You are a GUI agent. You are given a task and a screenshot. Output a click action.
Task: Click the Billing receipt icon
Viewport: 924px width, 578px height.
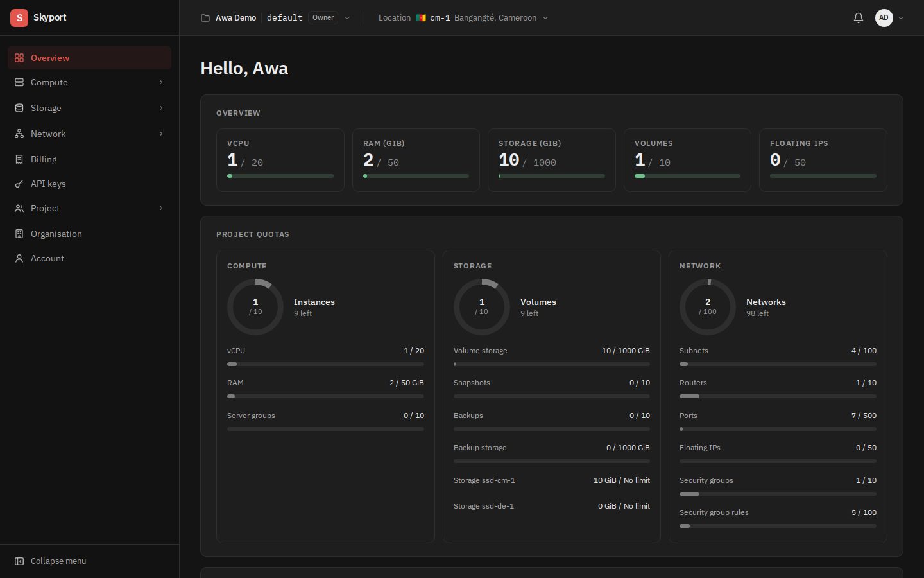(19, 159)
